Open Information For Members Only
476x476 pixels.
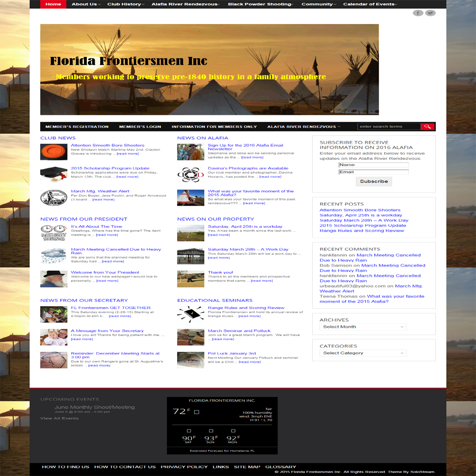pyautogui.click(x=214, y=127)
